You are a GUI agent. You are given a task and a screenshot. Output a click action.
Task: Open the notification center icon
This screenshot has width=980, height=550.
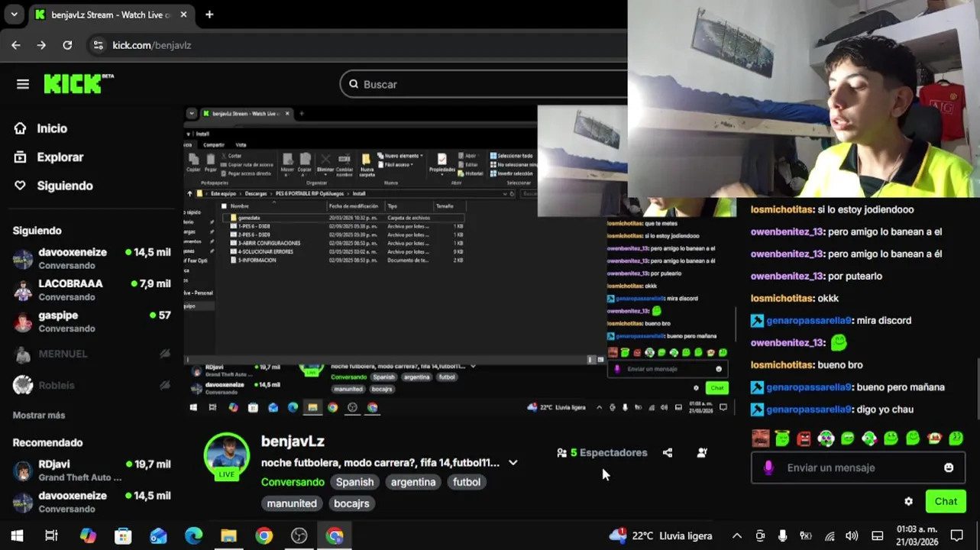[x=956, y=536]
